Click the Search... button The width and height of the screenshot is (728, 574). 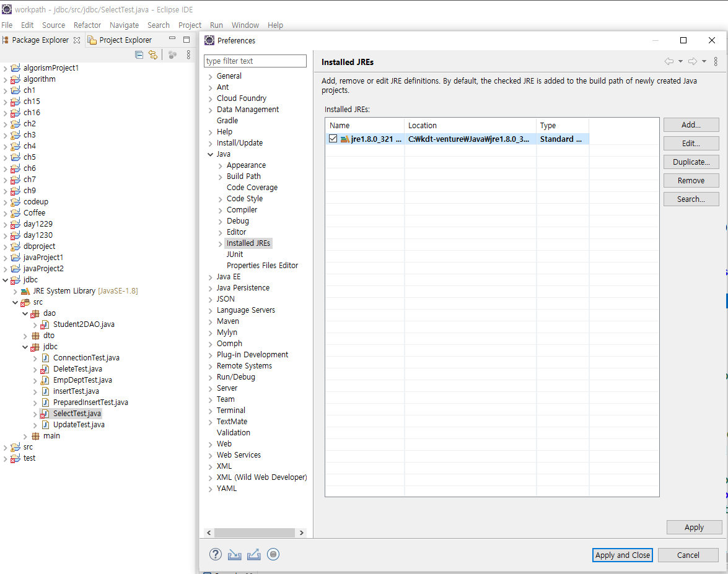(691, 199)
